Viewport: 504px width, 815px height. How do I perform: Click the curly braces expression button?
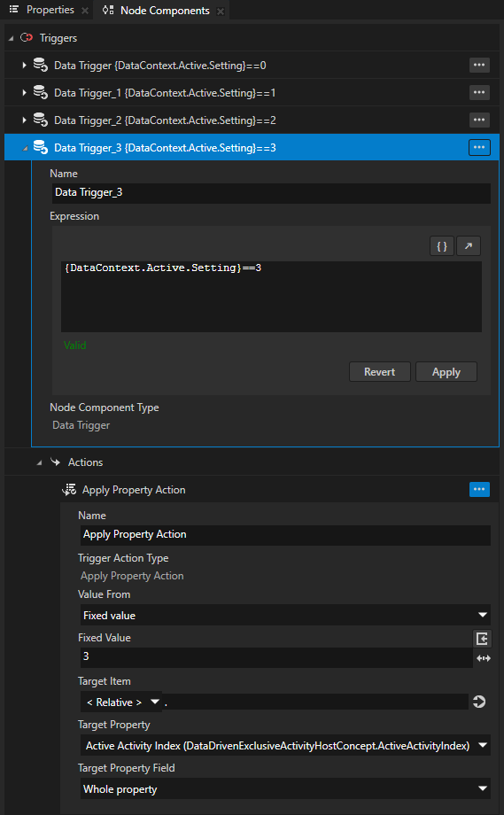442,246
